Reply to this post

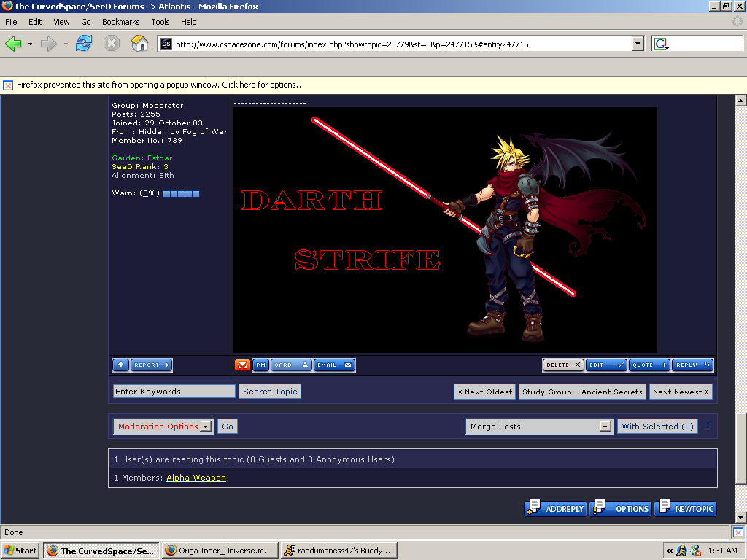[x=692, y=365]
